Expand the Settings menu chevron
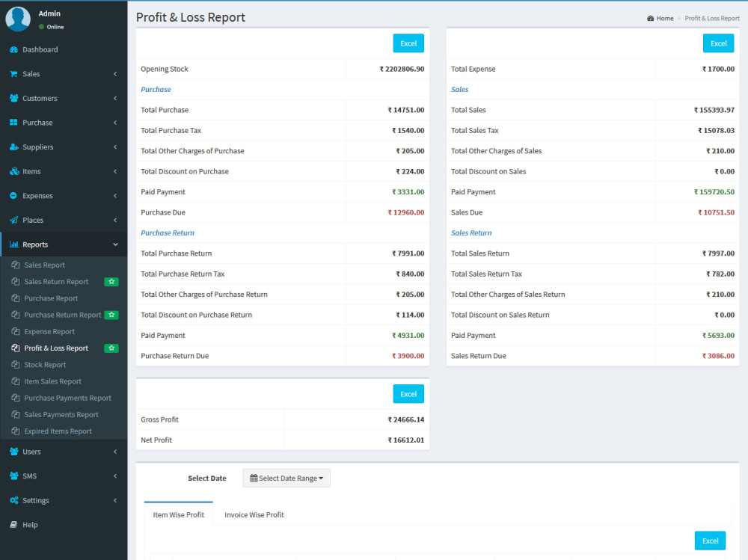 115,500
